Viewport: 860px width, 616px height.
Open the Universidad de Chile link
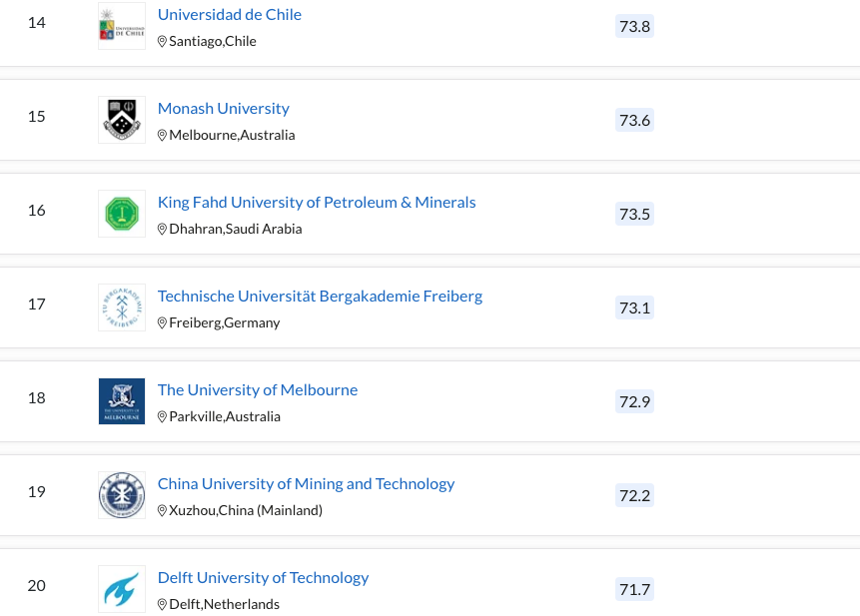pos(230,15)
